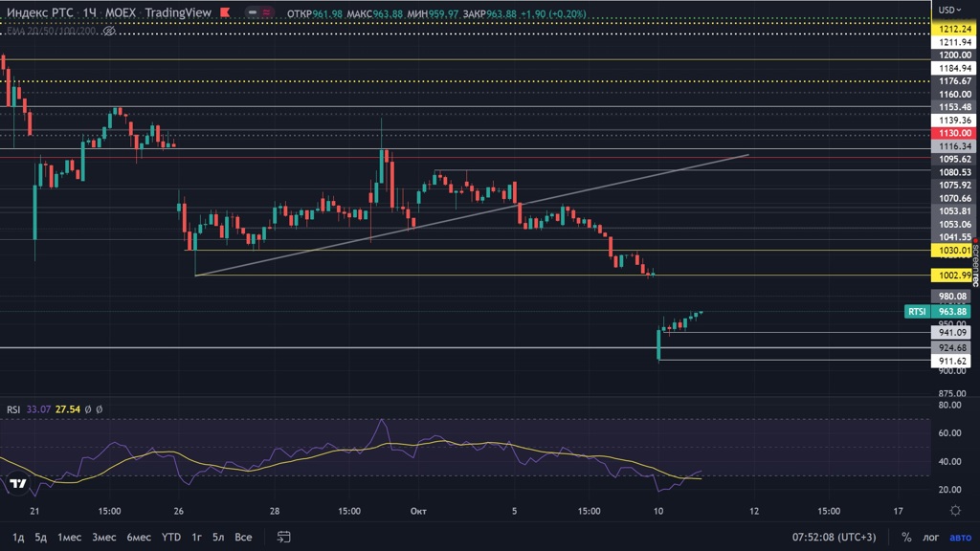This screenshot has width=980, height=551.
Task: Click the red flag icon beside TradingView
Action: coord(224,12)
